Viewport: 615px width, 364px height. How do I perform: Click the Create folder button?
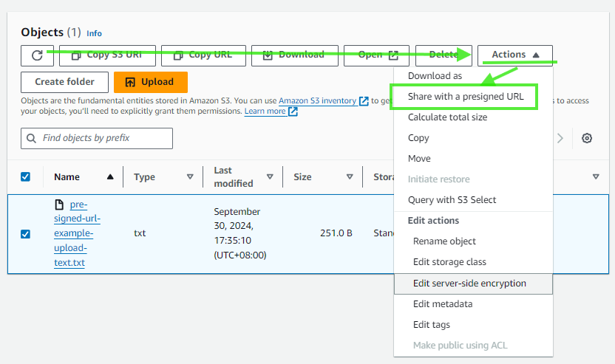(x=64, y=82)
